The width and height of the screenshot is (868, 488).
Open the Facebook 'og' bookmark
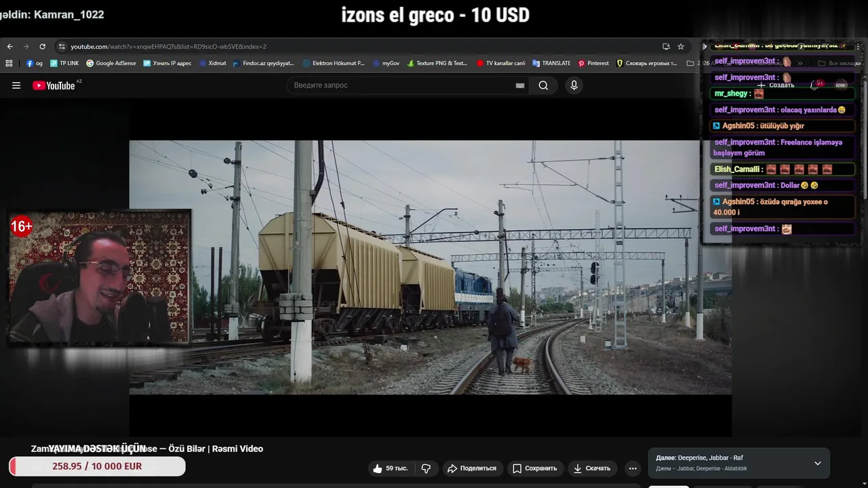click(x=35, y=63)
